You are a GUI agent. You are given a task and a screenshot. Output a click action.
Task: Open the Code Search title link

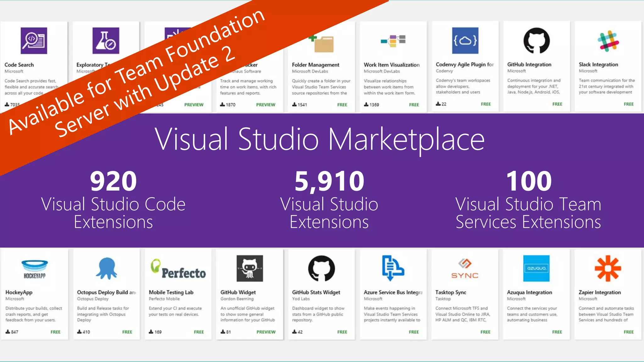(x=19, y=65)
